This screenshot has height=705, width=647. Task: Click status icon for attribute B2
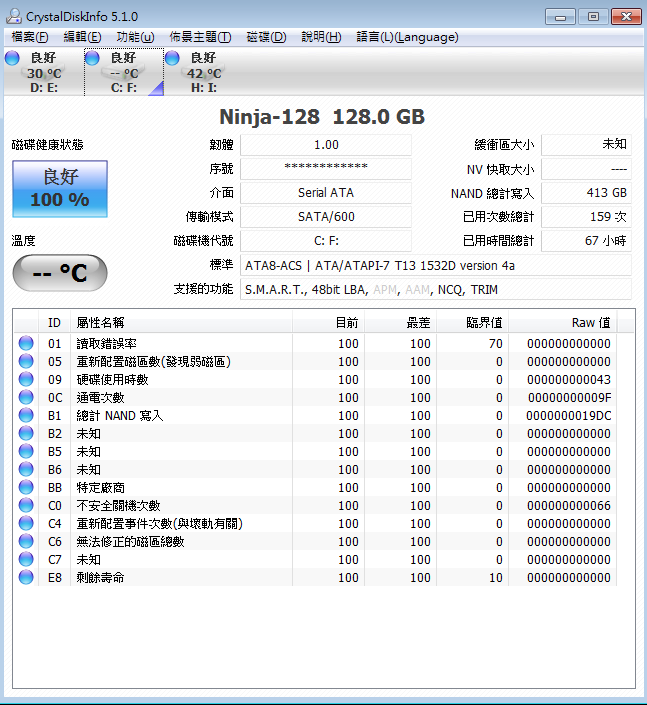click(26, 433)
